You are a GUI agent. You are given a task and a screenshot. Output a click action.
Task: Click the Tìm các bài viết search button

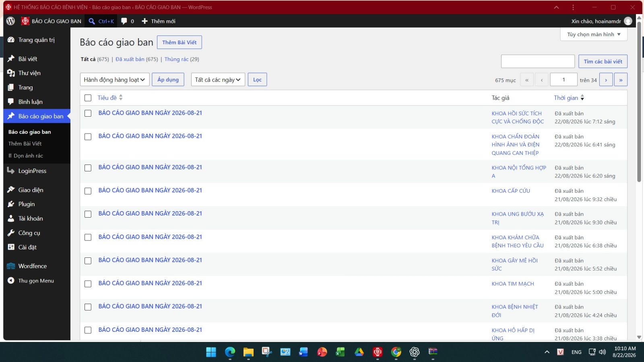(x=603, y=62)
